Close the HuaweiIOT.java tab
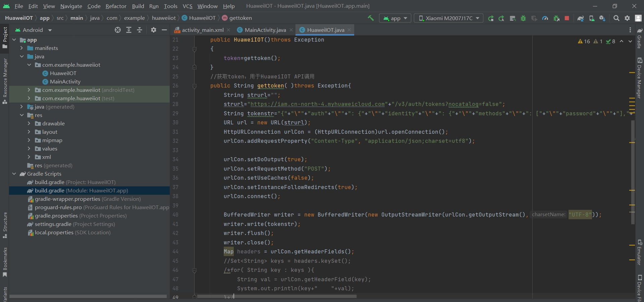 click(x=349, y=30)
